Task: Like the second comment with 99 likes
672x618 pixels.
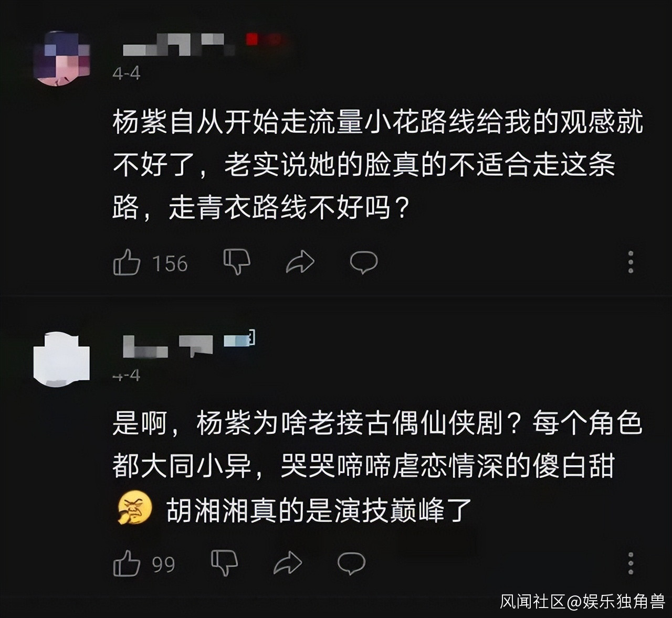Action: click(127, 563)
